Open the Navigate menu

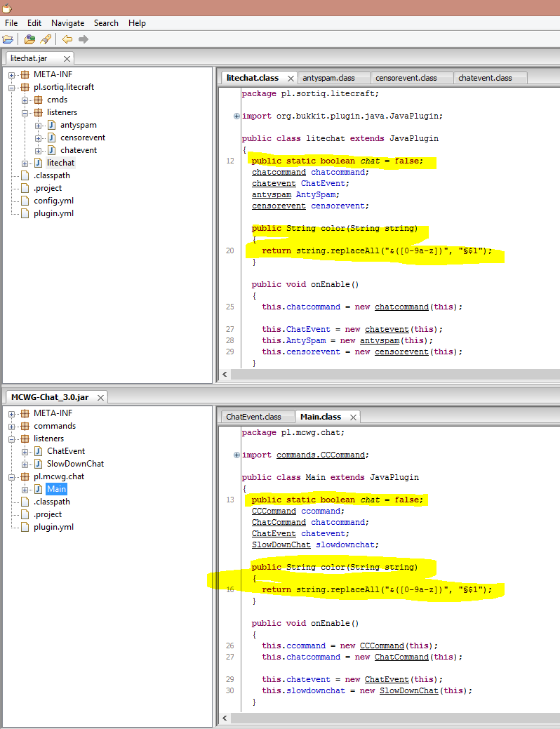pyautogui.click(x=68, y=23)
